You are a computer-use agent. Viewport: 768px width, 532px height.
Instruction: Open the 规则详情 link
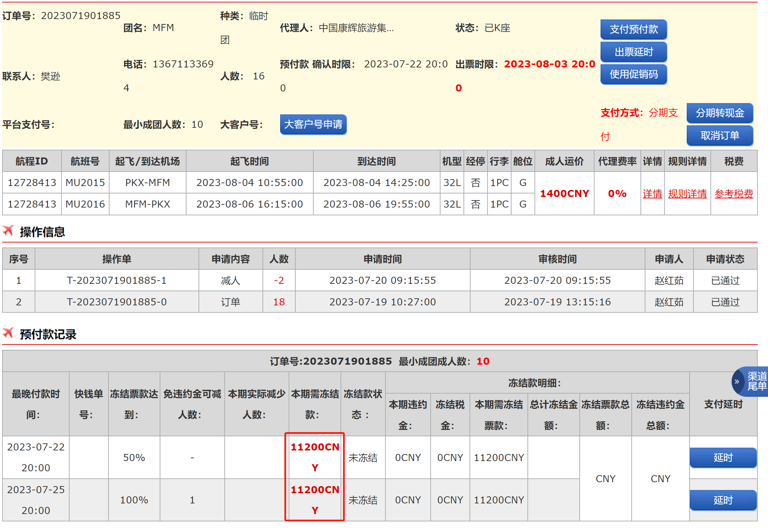coord(687,193)
